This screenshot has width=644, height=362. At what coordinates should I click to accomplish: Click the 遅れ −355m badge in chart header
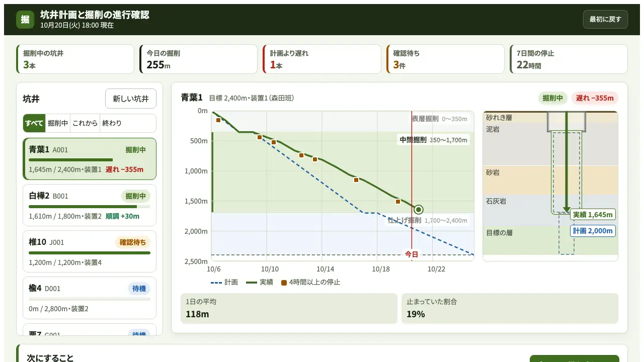pos(595,98)
